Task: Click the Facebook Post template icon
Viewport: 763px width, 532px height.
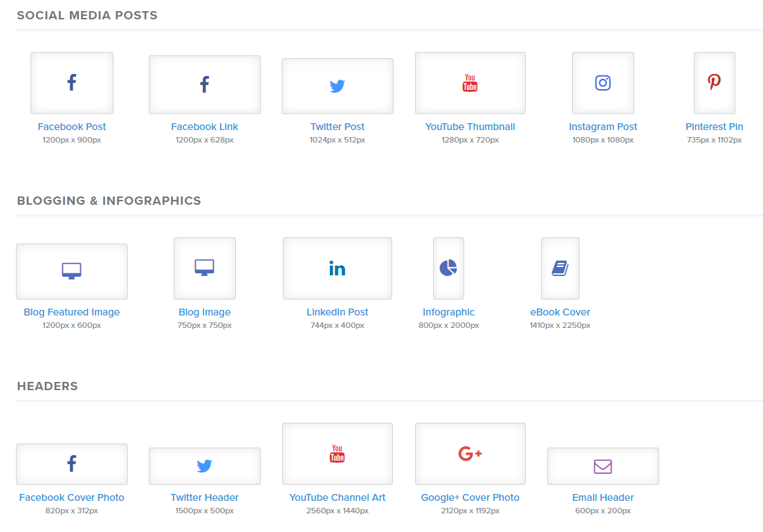Action: (x=72, y=83)
